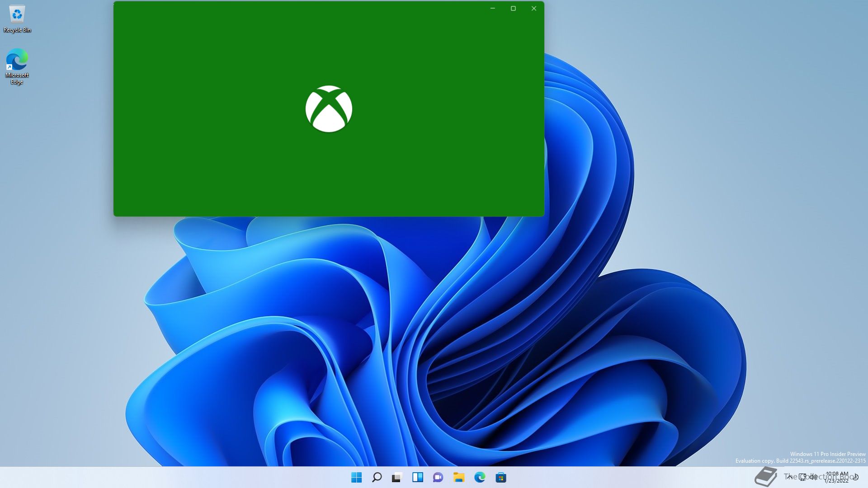Close the Xbox app window
868x488 pixels.
coord(534,9)
